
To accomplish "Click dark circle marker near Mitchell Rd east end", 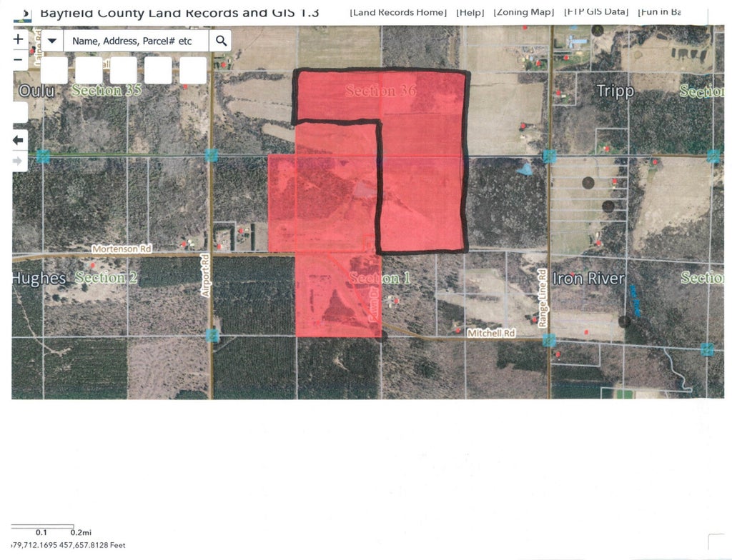I will pos(625,321).
